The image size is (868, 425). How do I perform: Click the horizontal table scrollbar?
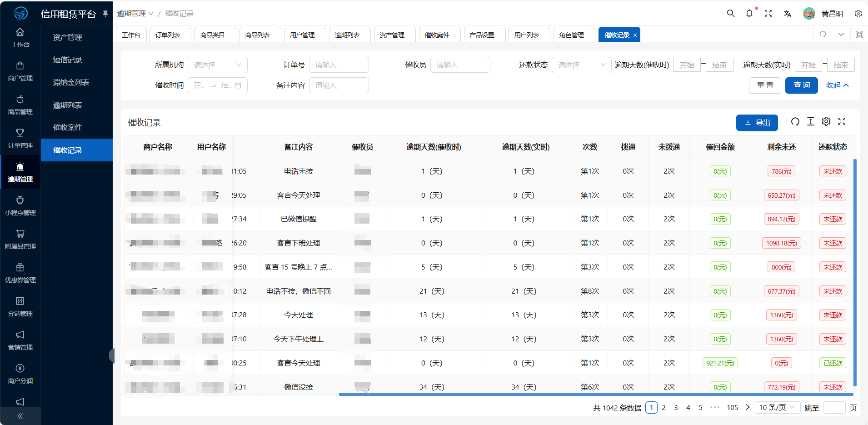coord(596,394)
